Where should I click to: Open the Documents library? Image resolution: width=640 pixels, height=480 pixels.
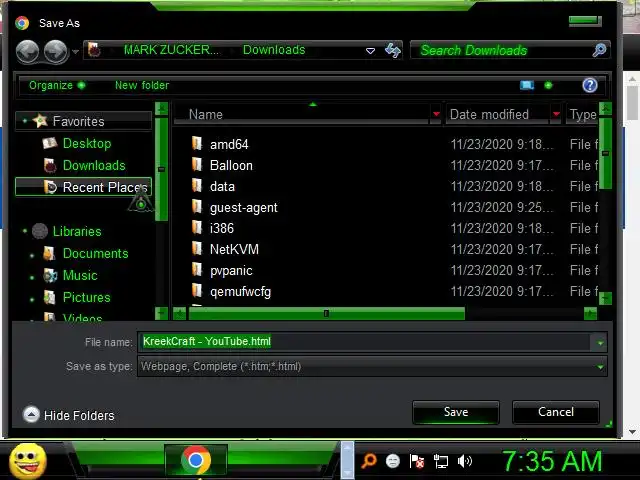coord(96,253)
